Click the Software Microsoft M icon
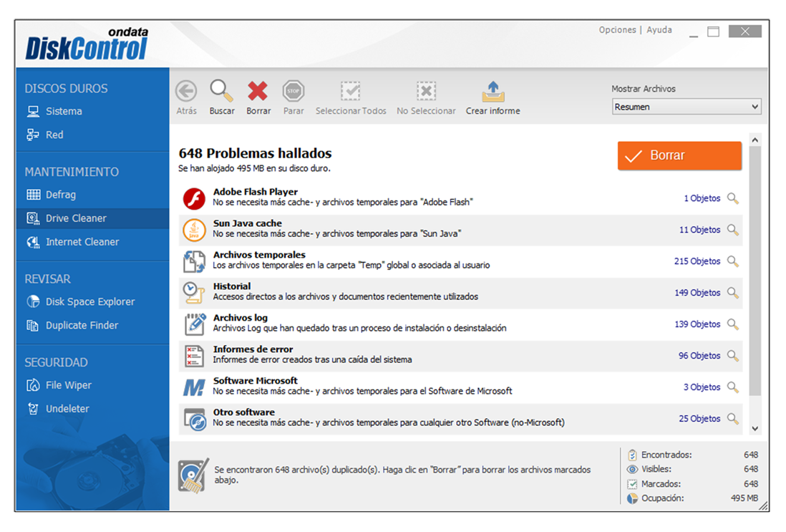This screenshot has width=786, height=532. point(194,387)
